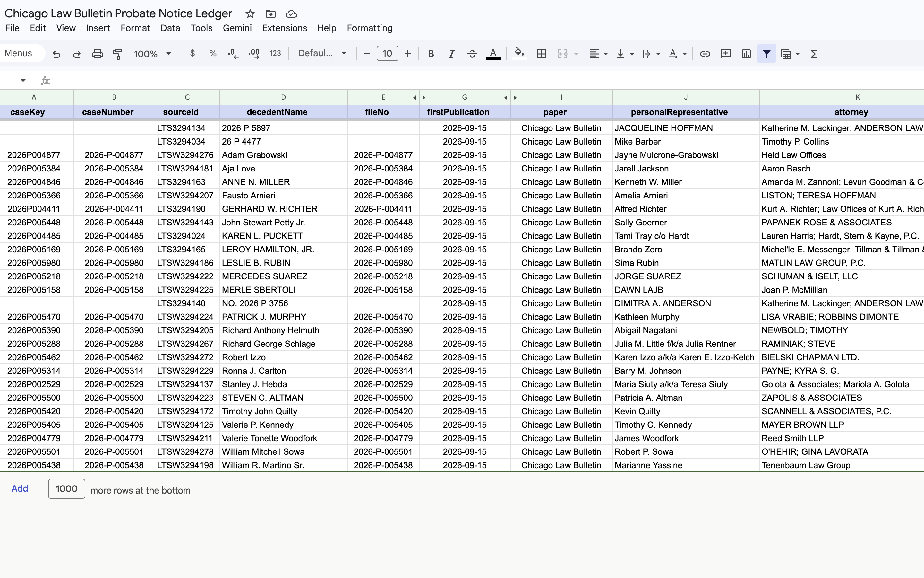Toggle strikethrough formatting
The image size is (924, 578).
coord(472,54)
